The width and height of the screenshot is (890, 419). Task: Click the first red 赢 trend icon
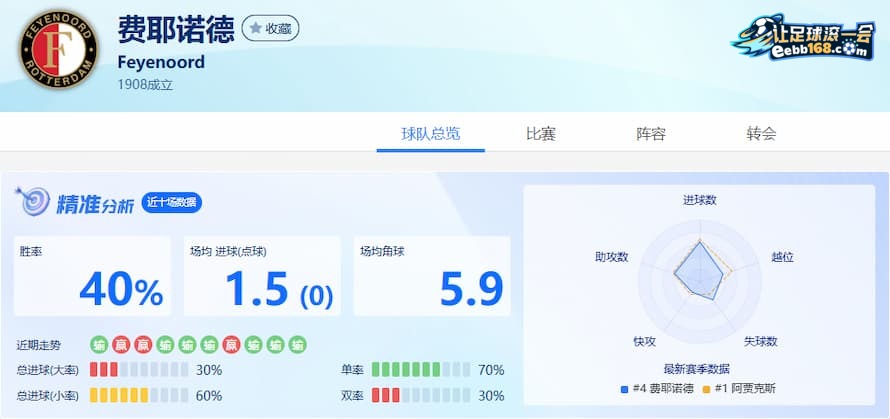pyautogui.click(x=121, y=345)
